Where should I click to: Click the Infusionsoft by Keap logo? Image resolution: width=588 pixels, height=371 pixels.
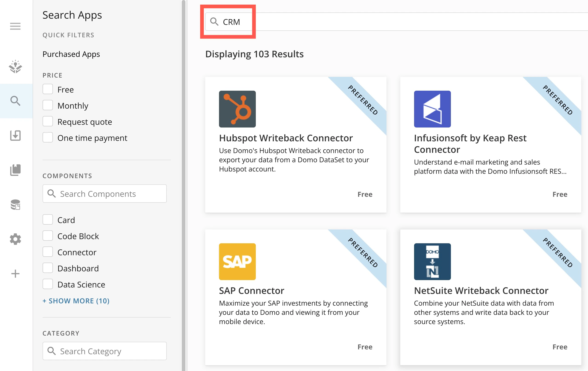(x=432, y=109)
